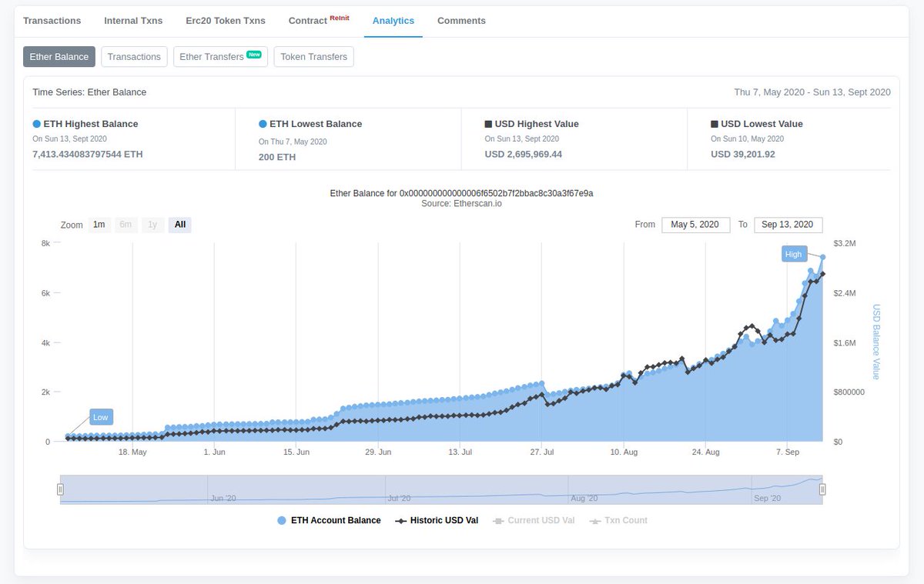
Task: Set chart zoom to All
Action: pos(180,225)
